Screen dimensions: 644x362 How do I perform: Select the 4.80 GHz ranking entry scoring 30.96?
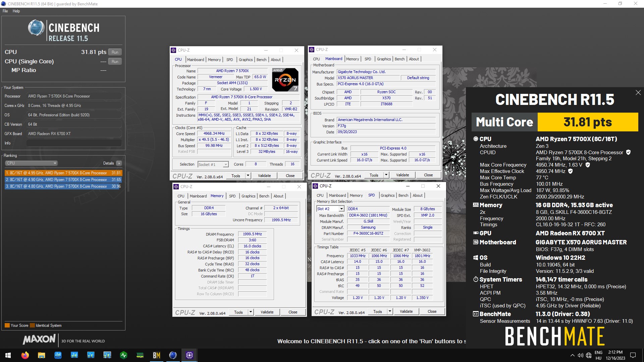[63, 186]
